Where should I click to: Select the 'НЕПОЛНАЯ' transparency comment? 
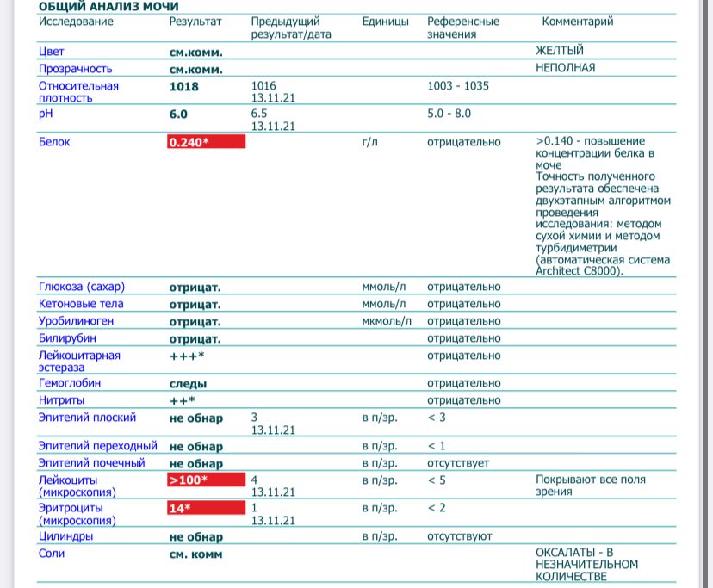click(x=565, y=68)
